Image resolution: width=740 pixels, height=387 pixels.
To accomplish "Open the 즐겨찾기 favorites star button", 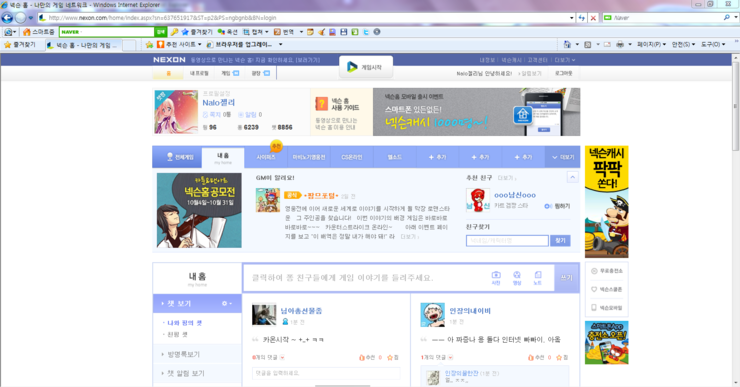I will (19, 45).
